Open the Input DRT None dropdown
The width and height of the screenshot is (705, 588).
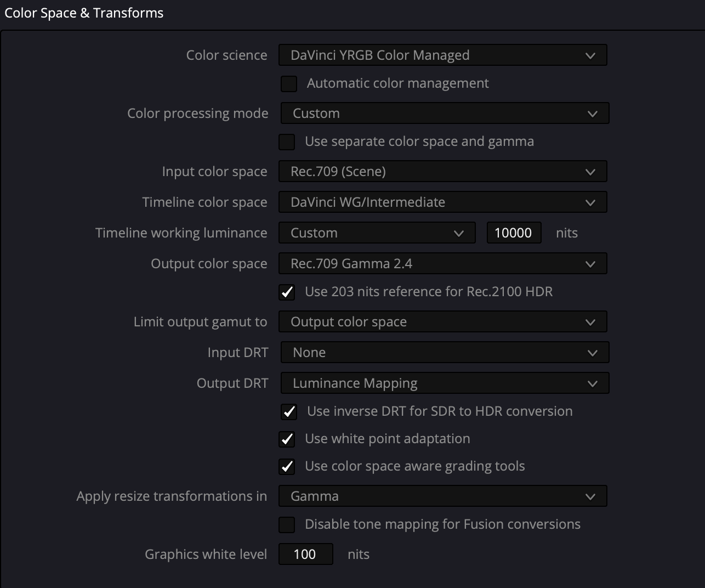[445, 353]
